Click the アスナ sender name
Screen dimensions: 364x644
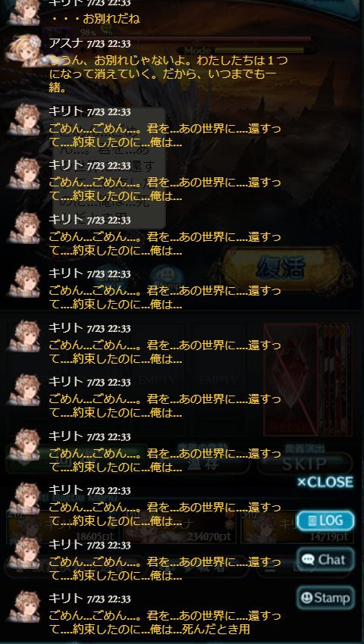[x=66, y=42]
